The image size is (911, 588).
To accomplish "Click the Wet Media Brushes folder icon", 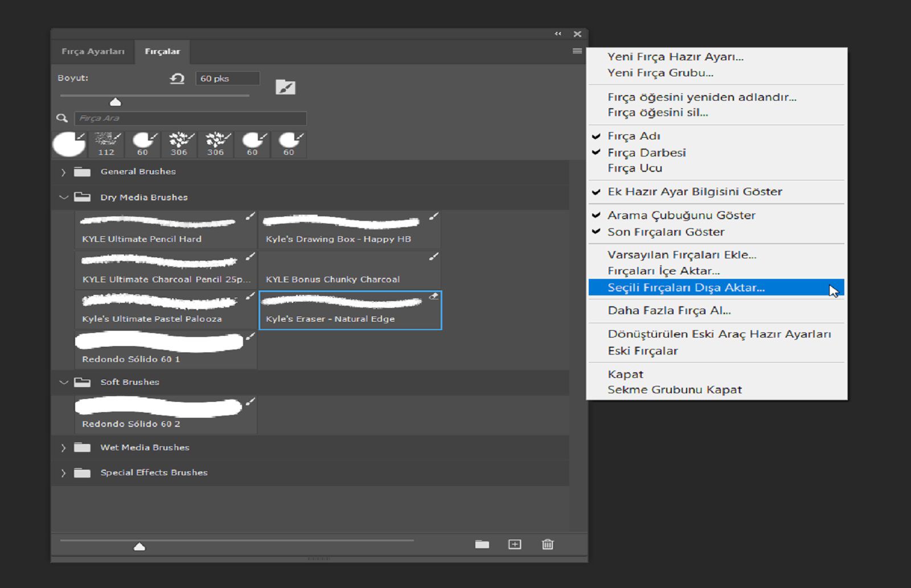I will click(x=83, y=447).
